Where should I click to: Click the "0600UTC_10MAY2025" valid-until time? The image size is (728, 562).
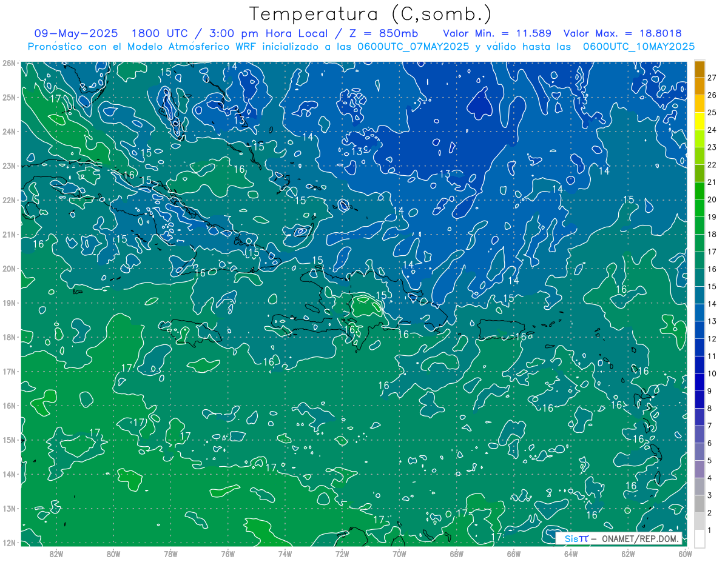click(639, 46)
